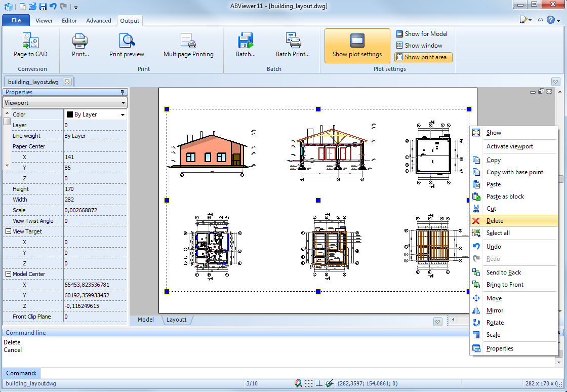This screenshot has height=392, width=567.
Task: Toggle object snap icon in status bar
Action: [x=298, y=383]
